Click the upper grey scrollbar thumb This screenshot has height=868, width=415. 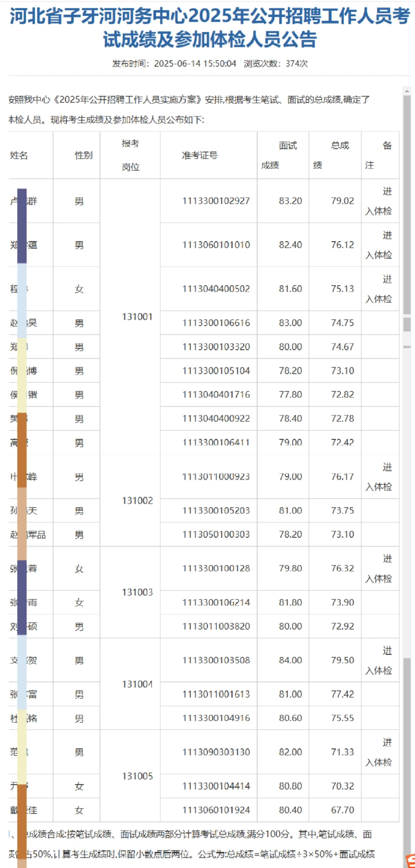pyautogui.click(x=407, y=205)
